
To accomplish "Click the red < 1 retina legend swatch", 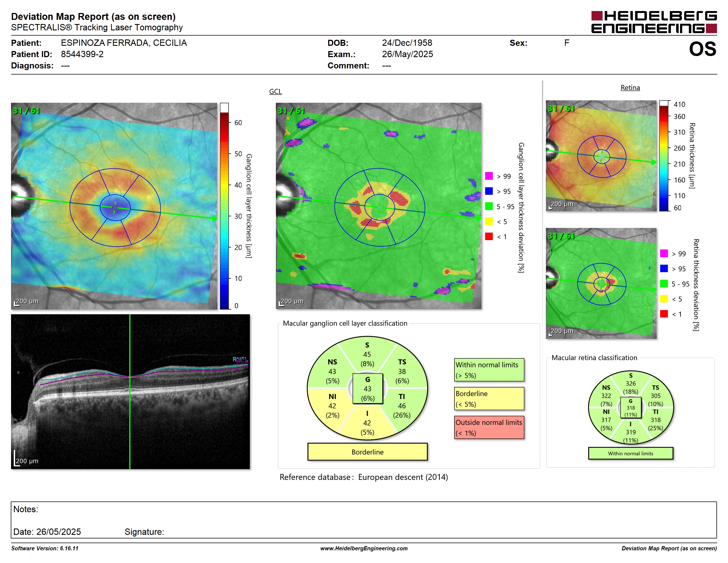I will [x=664, y=314].
